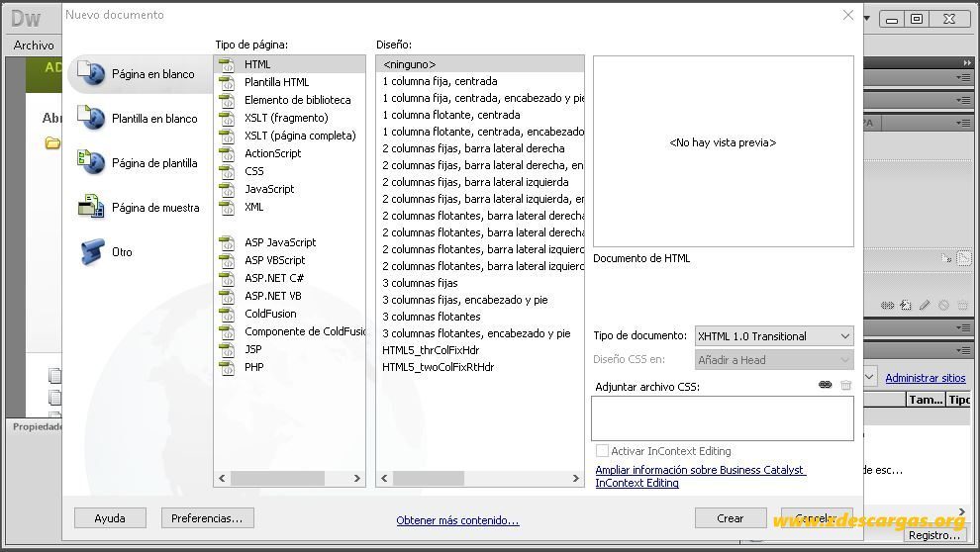Choose the Plantilla en blanco category icon
Image resolution: width=980 pixels, height=552 pixels.
pos(91,118)
